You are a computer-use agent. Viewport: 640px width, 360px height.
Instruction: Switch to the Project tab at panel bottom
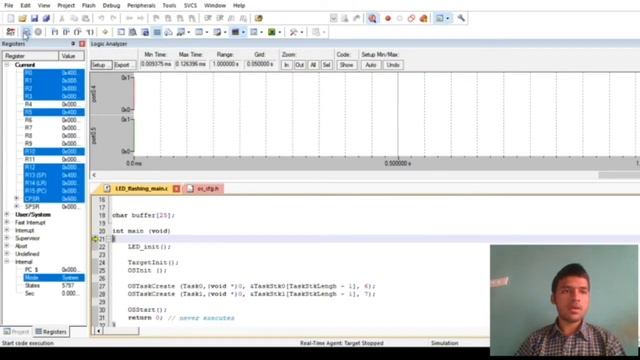click(x=16, y=331)
